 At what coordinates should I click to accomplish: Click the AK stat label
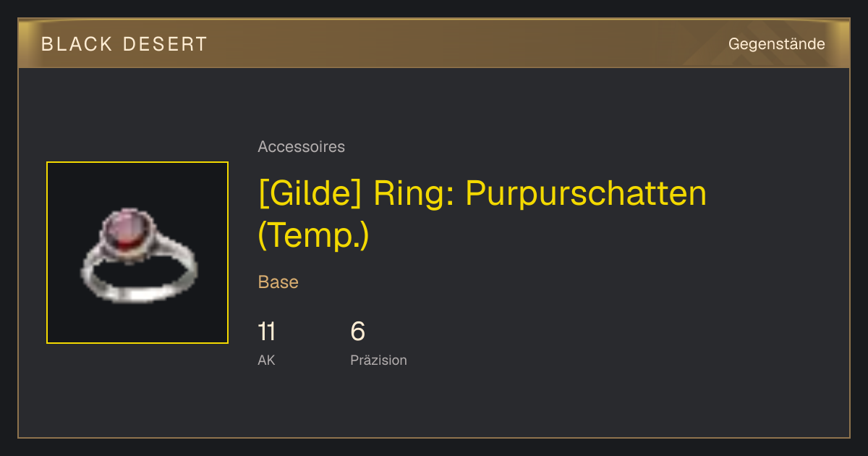point(266,360)
